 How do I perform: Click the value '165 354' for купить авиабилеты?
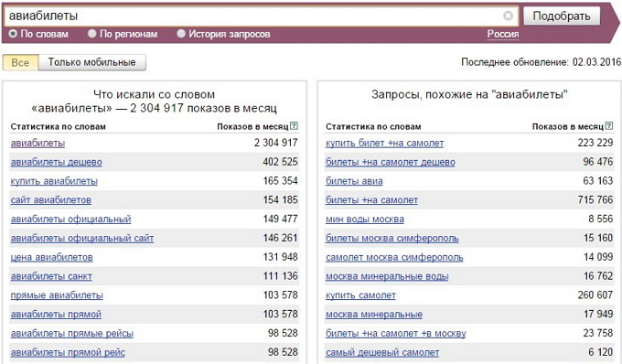(280, 181)
